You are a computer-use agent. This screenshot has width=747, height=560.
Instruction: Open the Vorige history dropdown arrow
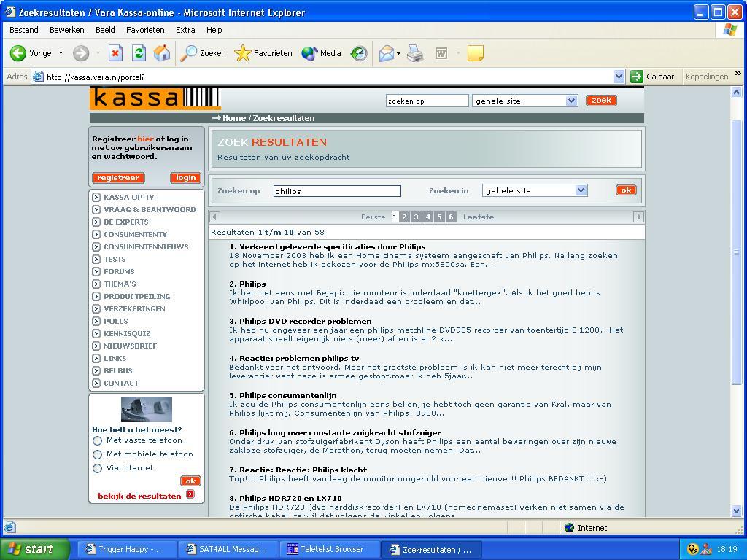click(x=61, y=53)
